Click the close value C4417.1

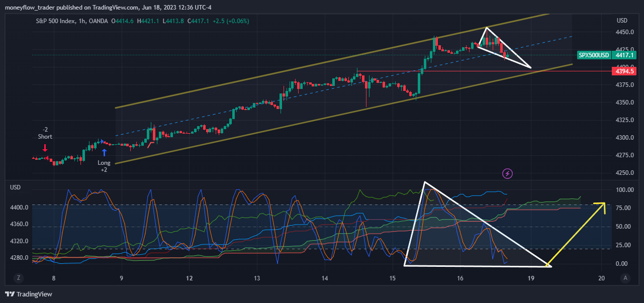[199, 21]
